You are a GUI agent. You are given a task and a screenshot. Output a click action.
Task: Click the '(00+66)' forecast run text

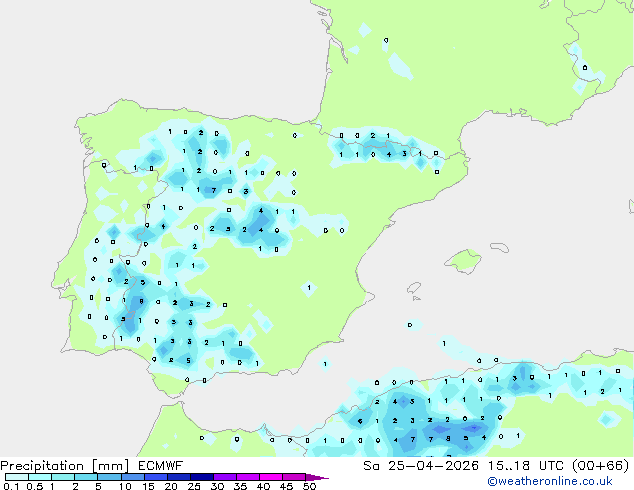pos(600,466)
